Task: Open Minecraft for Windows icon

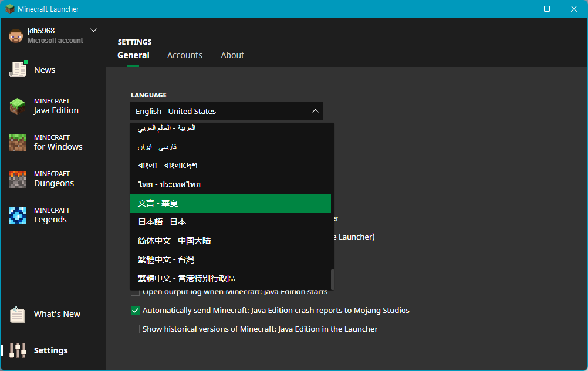Action: pos(18,143)
